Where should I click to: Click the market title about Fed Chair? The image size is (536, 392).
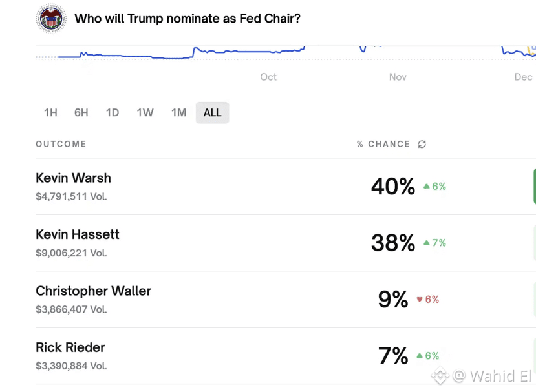[188, 19]
